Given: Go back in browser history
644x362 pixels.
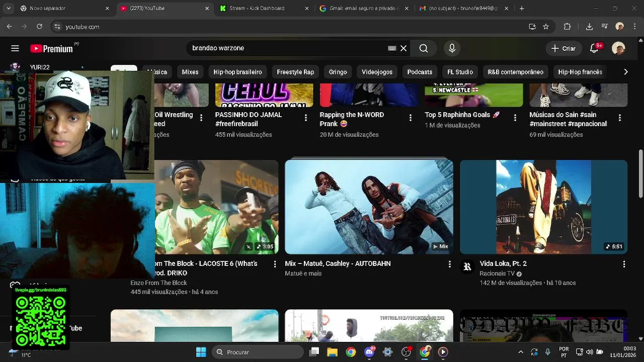Looking at the screenshot, I should pos(9,27).
